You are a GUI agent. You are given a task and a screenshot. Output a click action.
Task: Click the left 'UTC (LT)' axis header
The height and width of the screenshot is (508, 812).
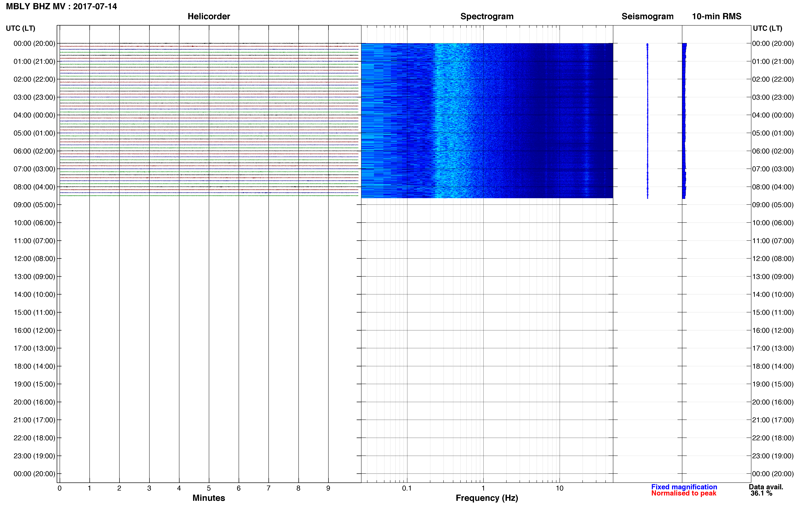(21, 28)
